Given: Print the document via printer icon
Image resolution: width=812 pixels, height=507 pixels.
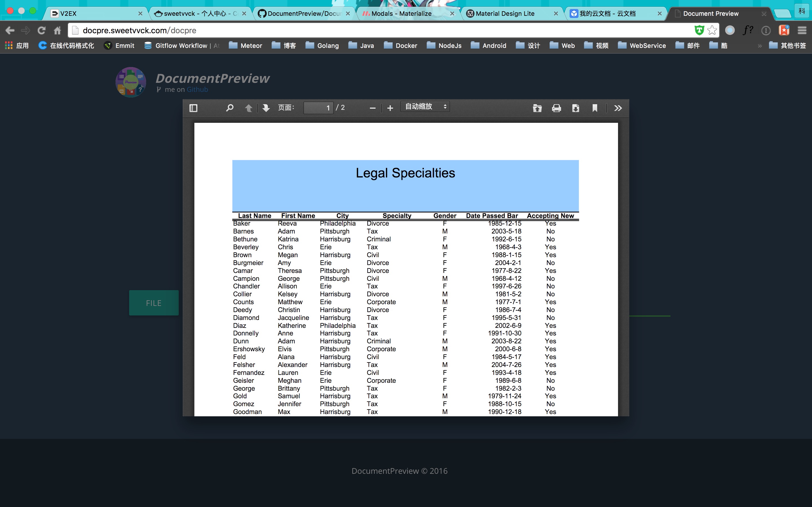Looking at the screenshot, I should (556, 108).
